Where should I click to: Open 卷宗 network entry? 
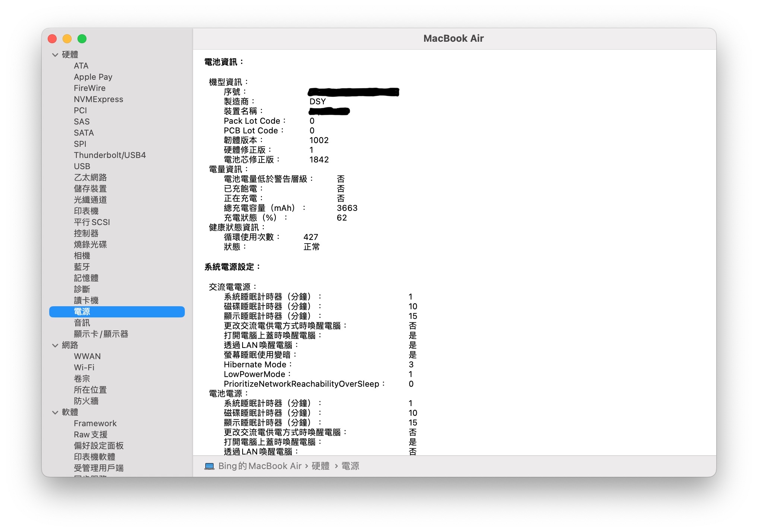coord(82,379)
